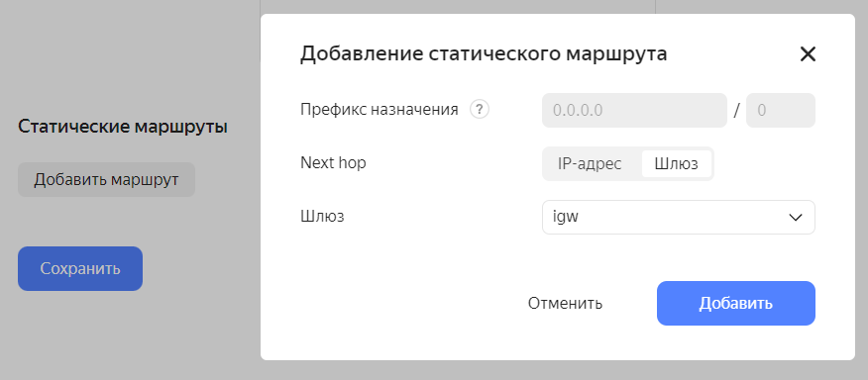Click the Добавить маршрут button
This screenshot has width=868, height=380.
point(106,180)
